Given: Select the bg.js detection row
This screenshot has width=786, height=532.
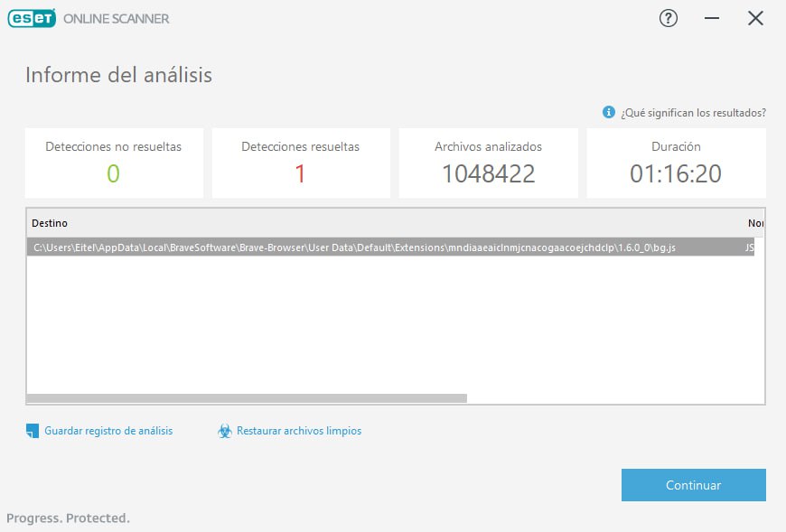Looking at the screenshot, I should tap(390, 247).
